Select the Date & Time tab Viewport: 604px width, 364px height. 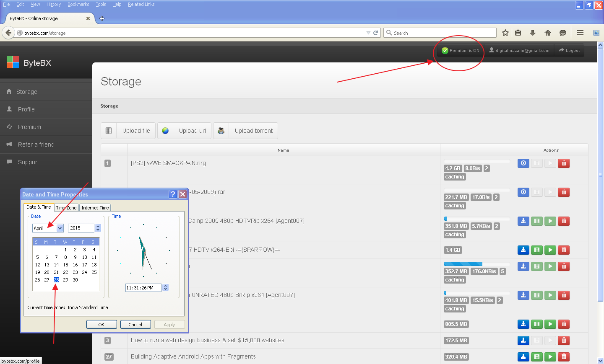coord(39,207)
